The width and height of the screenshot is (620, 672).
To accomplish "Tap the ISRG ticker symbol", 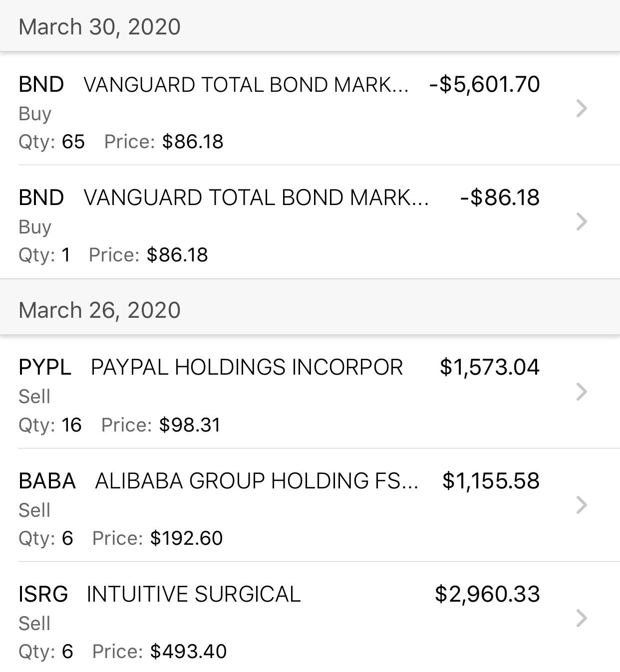I will pyautogui.click(x=43, y=594).
